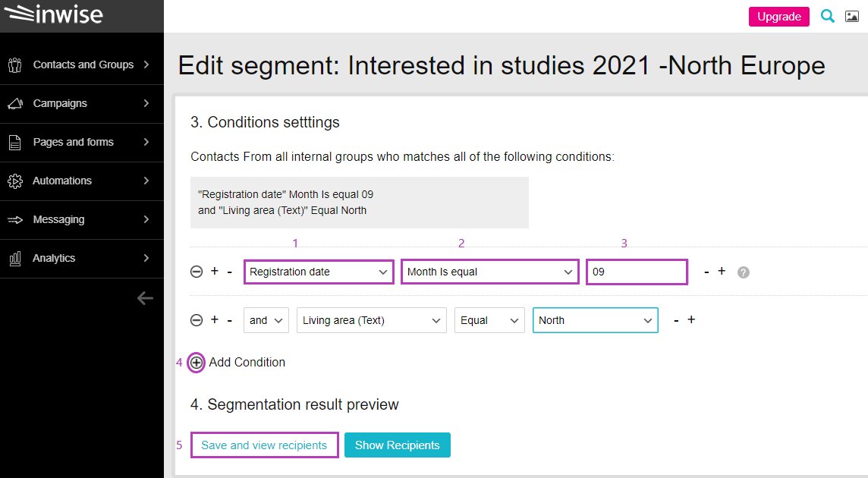Screen dimensions: 868x478
Task: Click the Show Recipients button
Action: pos(397,445)
